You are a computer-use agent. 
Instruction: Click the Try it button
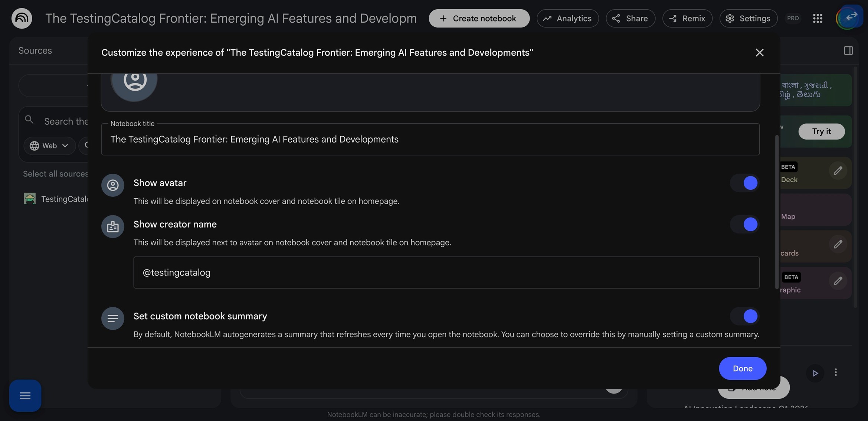coord(822,131)
